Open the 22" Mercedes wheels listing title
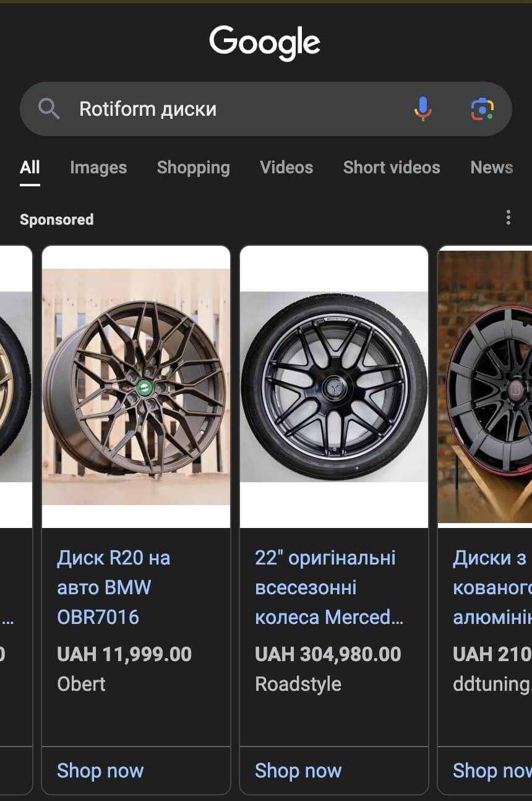532x801 pixels. (x=328, y=587)
